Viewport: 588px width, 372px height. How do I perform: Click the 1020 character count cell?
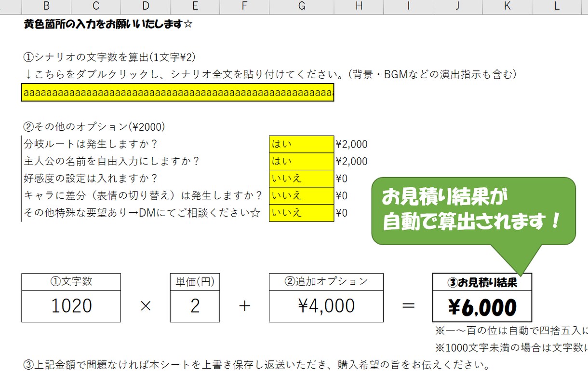[x=71, y=306]
